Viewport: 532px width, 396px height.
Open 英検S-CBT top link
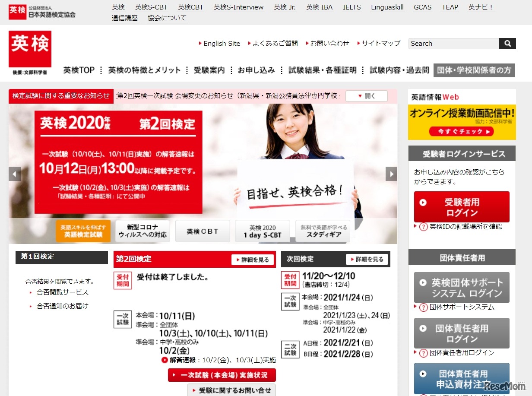click(151, 7)
